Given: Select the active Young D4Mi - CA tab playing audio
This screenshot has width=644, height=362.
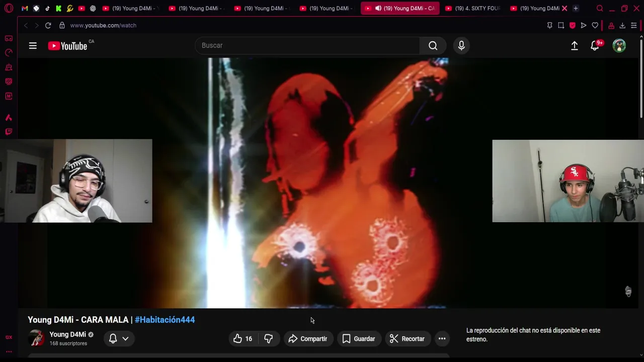Looking at the screenshot, I should [399, 9].
